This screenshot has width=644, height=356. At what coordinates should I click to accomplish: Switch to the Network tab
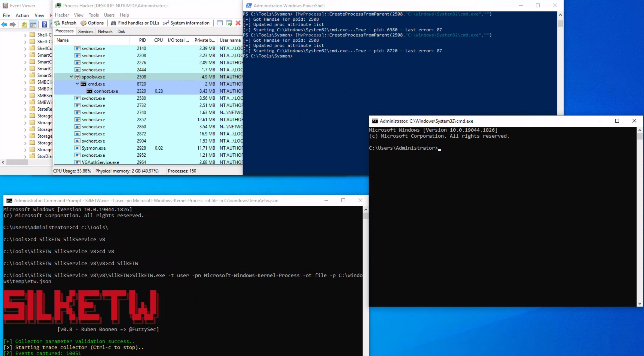(x=105, y=31)
